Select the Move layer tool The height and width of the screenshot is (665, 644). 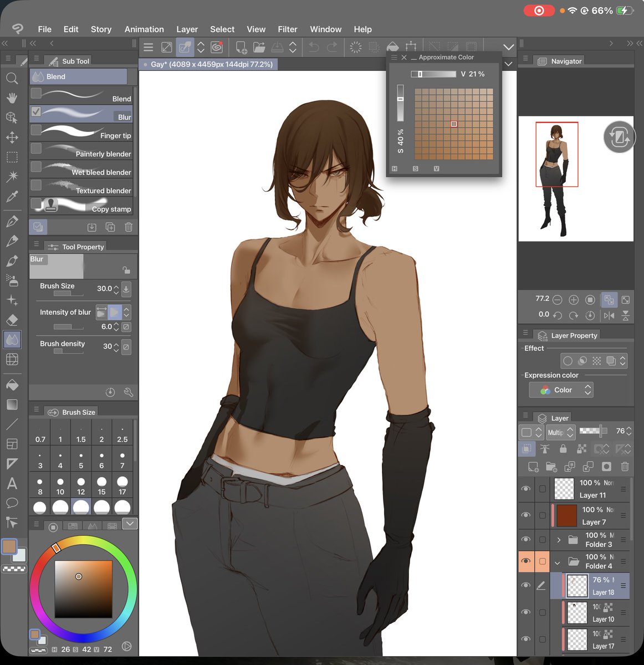pos(12,137)
